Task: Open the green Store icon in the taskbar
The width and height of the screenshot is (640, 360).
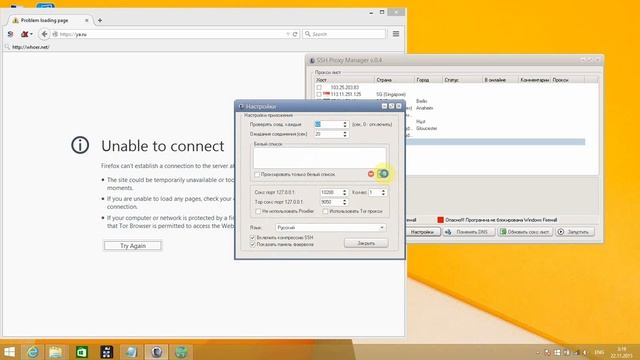Action: tap(82, 352)
